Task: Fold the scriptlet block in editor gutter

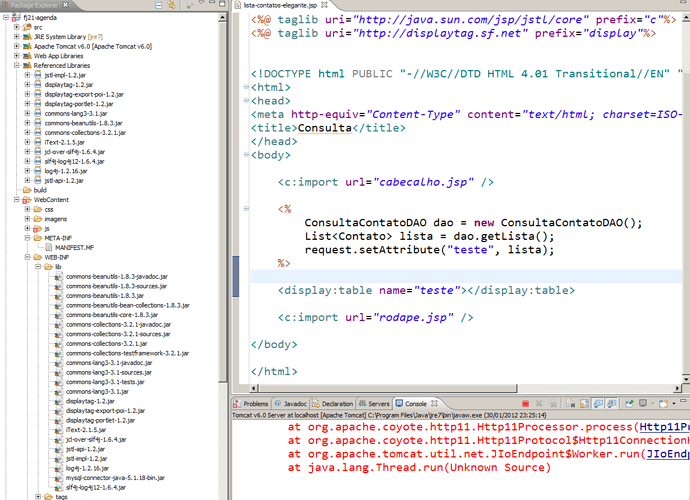Action: (246, 209)
